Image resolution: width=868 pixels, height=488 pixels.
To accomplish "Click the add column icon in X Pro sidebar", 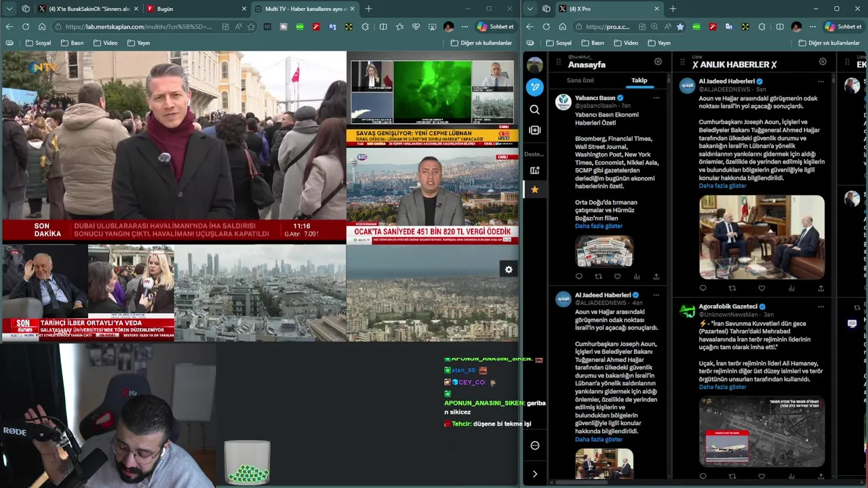I will tap(535, 130).
